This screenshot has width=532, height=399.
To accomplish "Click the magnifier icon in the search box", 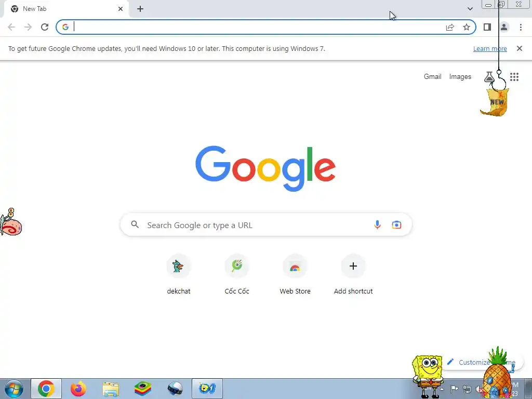I will pyautogui.click(x=135, y=224).
